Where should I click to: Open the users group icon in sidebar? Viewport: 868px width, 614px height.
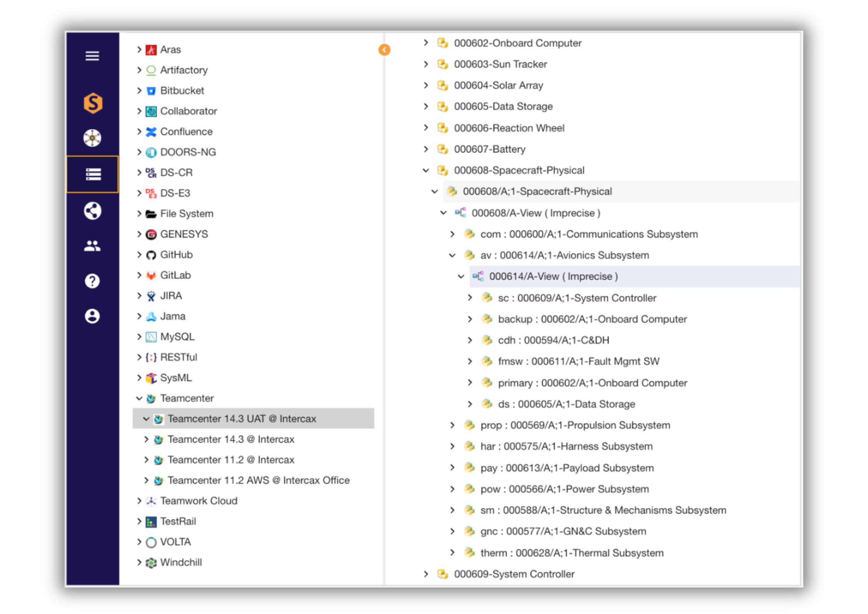point(92,246)
